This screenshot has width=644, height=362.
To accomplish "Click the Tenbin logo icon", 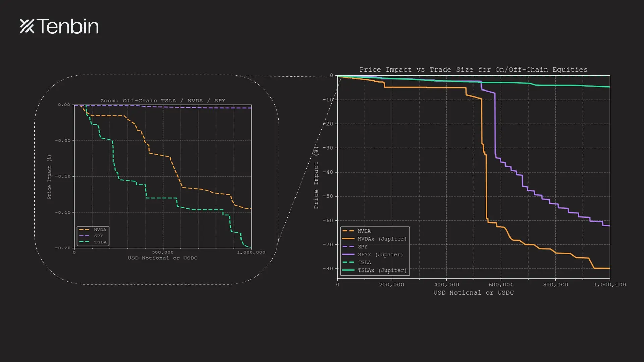I will coord(27,26).
